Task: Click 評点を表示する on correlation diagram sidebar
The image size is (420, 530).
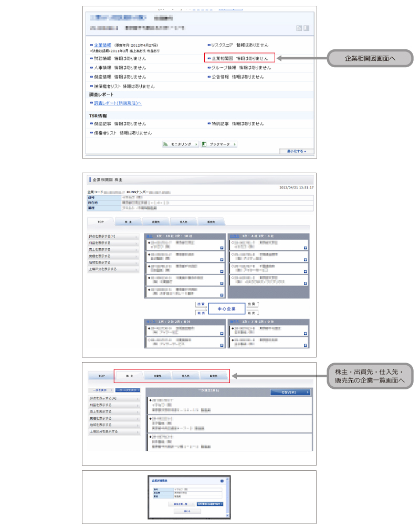Action: 113,236
